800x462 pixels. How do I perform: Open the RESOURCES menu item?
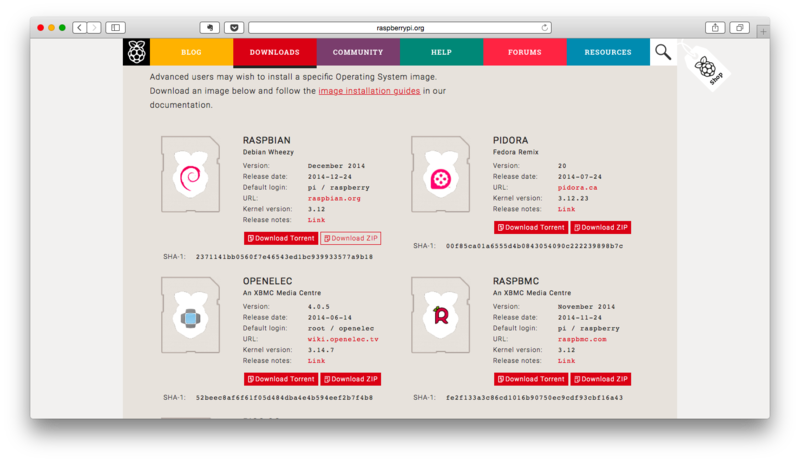608,52
